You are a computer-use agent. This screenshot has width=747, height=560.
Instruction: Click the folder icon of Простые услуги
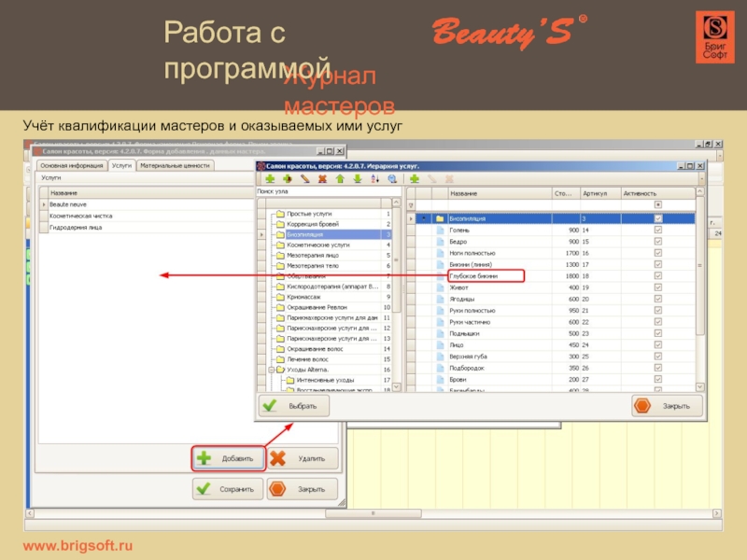point(280,214)
